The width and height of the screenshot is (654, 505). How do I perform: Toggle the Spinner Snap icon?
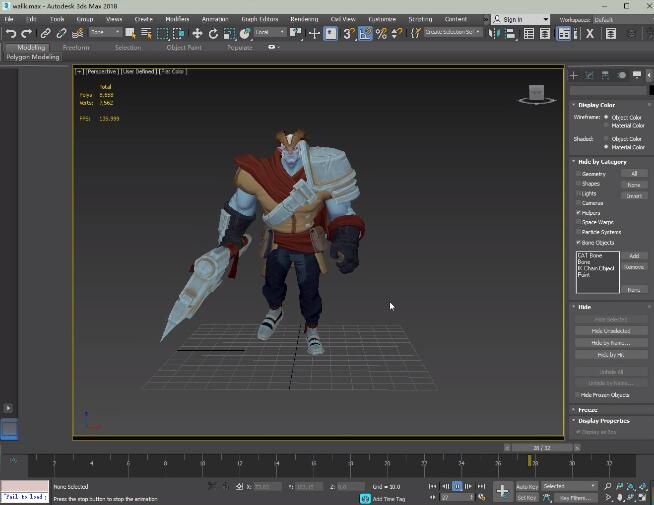coord(397,33)
